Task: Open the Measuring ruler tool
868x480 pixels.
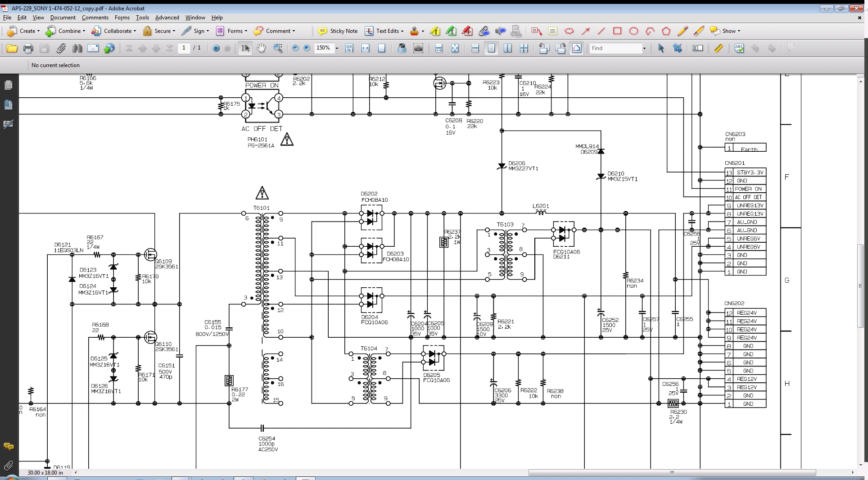Action: point(719,48)
